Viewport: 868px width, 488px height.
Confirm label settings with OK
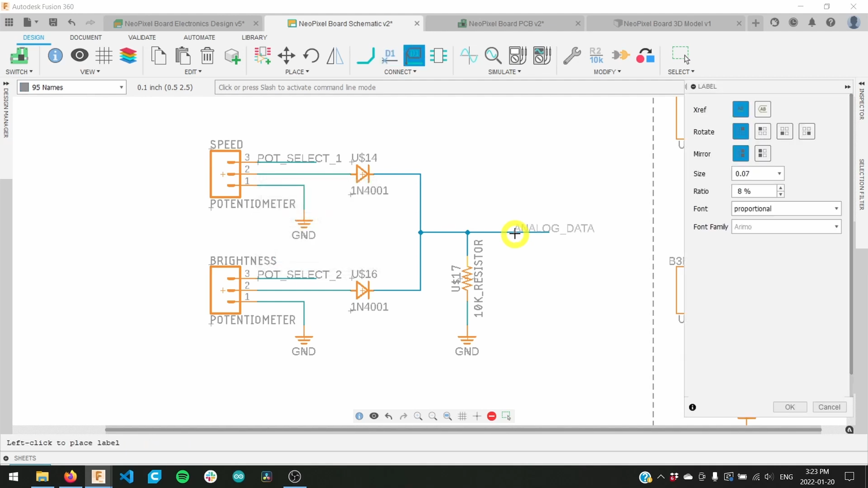789,407
